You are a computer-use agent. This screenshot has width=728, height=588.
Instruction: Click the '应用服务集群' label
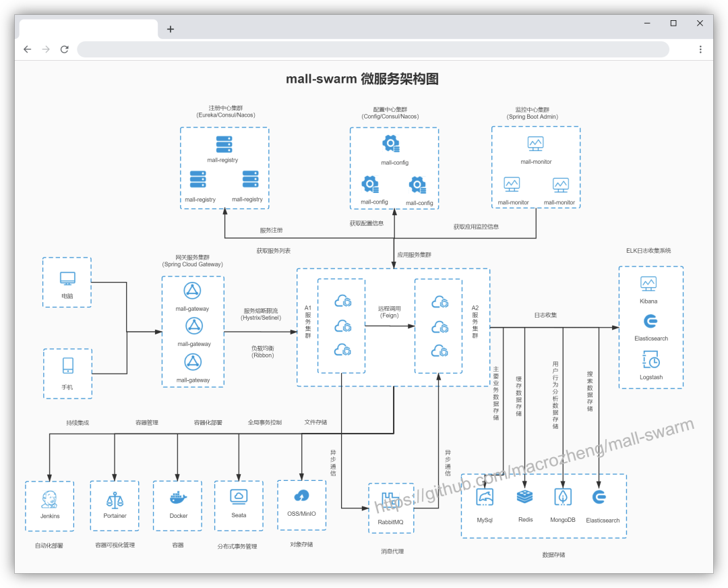click(x=414, y=255)
